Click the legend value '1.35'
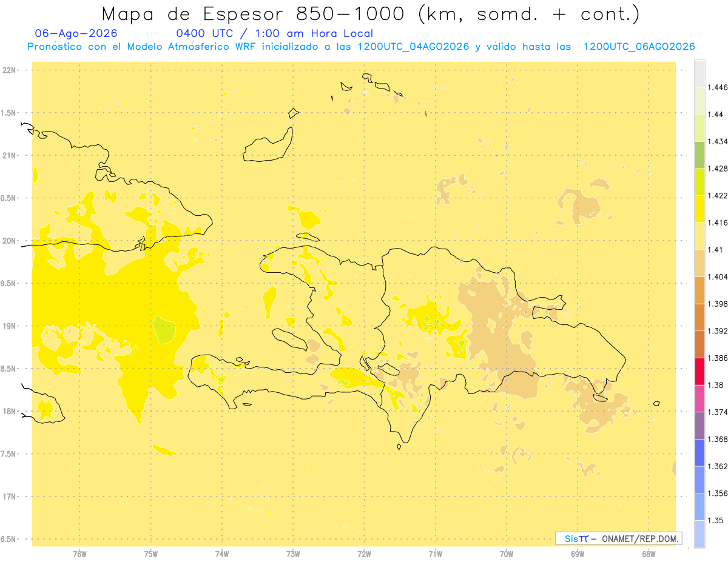 coord(716,520)
